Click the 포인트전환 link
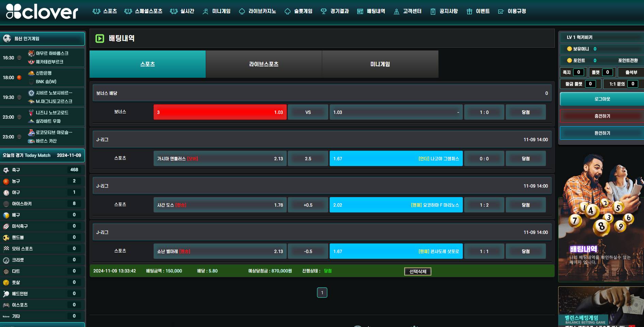Screen dimensions: 644x327 click(628, 60)
